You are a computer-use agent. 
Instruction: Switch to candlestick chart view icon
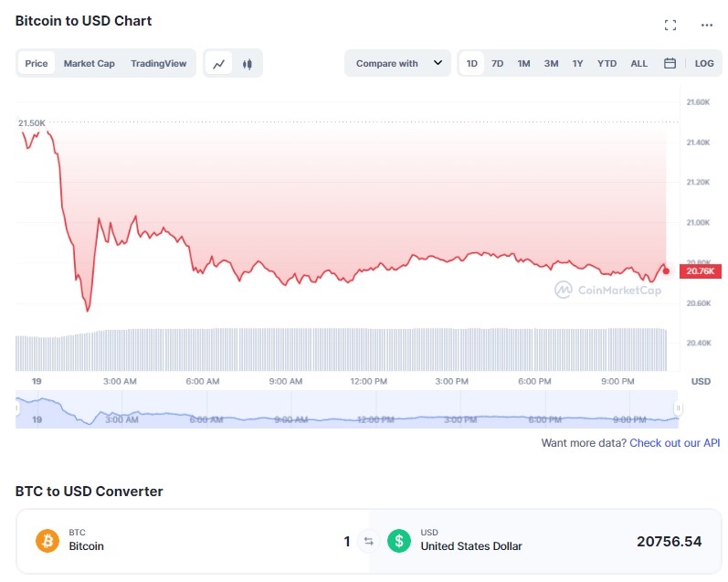247,64
